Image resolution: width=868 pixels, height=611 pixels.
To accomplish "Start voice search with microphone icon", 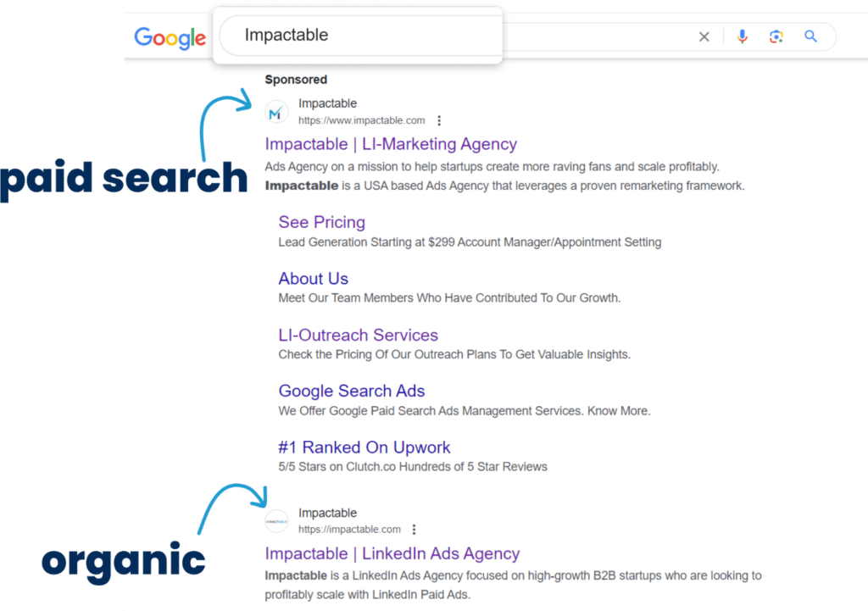I will (742, 36).
